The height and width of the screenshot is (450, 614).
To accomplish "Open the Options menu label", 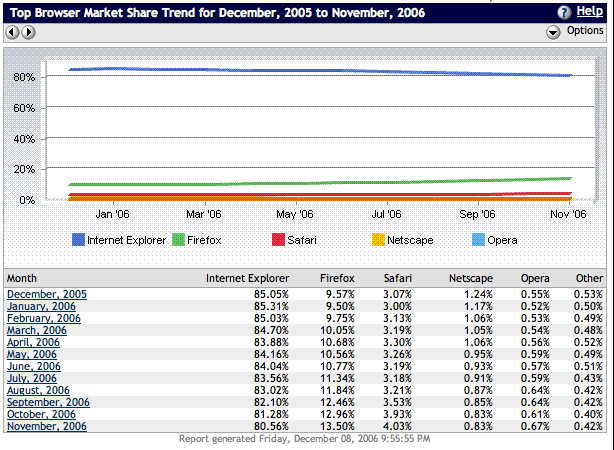I will click(585, 31).
